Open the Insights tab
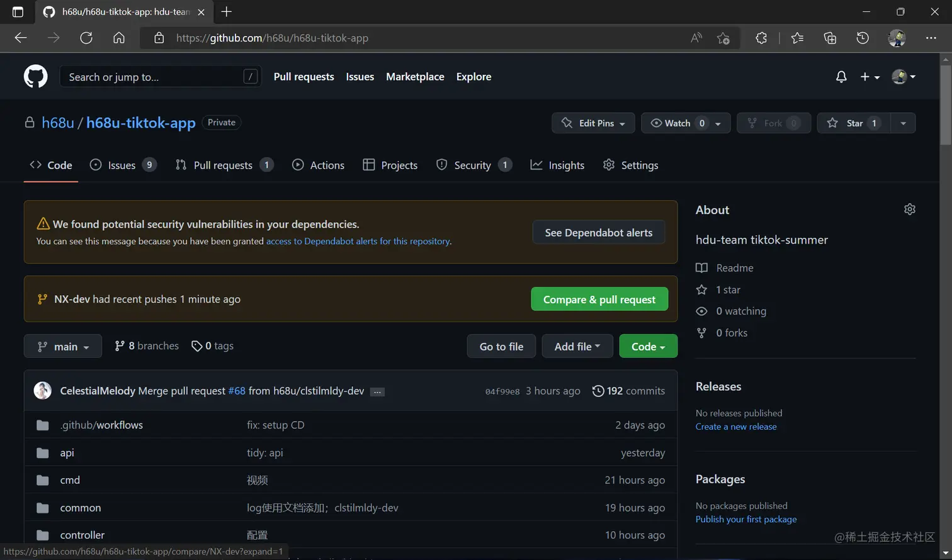This screenshot has width=952, height=560. (557, 165)
